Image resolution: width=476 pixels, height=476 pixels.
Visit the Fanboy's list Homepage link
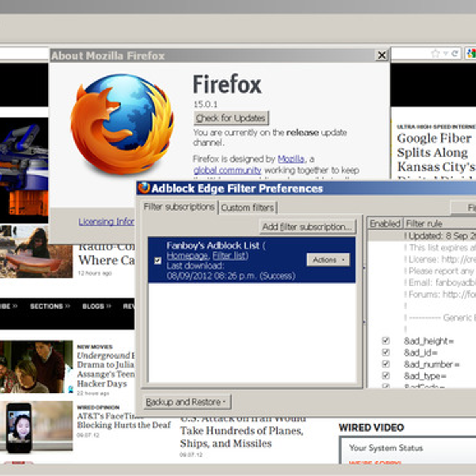[187, 255]
